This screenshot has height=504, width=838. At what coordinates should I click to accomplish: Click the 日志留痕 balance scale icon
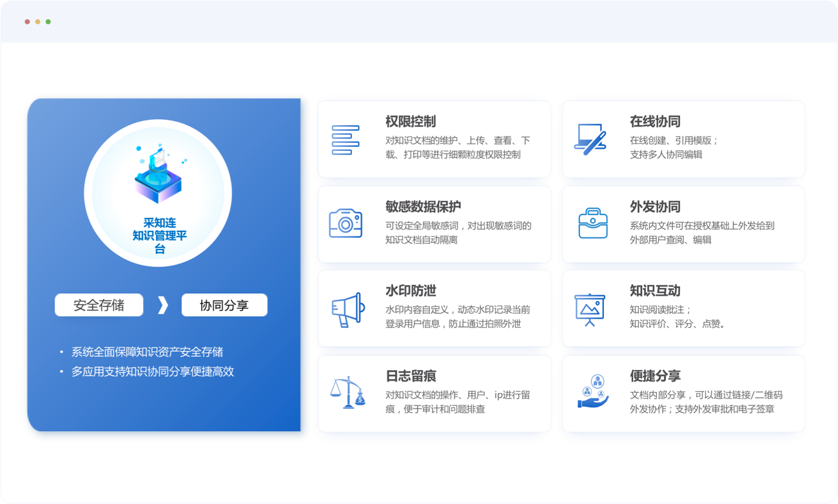tap(347, 393)
